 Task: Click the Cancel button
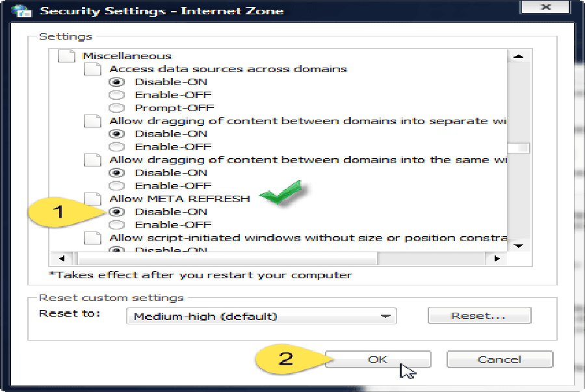coord(500,359)
